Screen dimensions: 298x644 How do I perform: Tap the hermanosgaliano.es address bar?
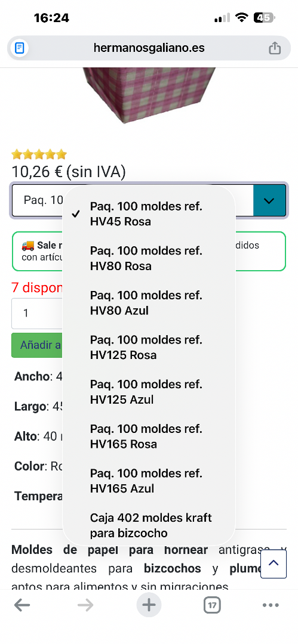(149, 48)
